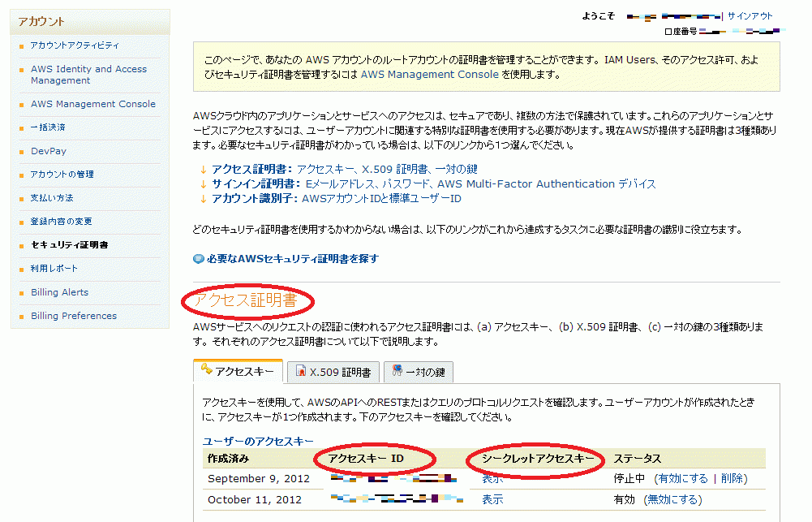Open the アクセスキー tab
The height and width of the screenshot is (522, 812).
tap(238, 371)
